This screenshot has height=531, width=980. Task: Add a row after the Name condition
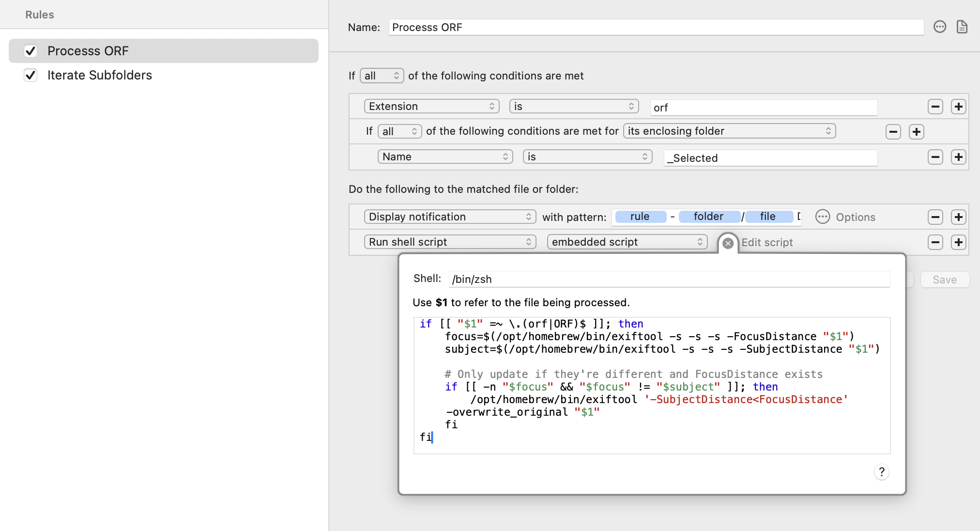coord(958,157)
